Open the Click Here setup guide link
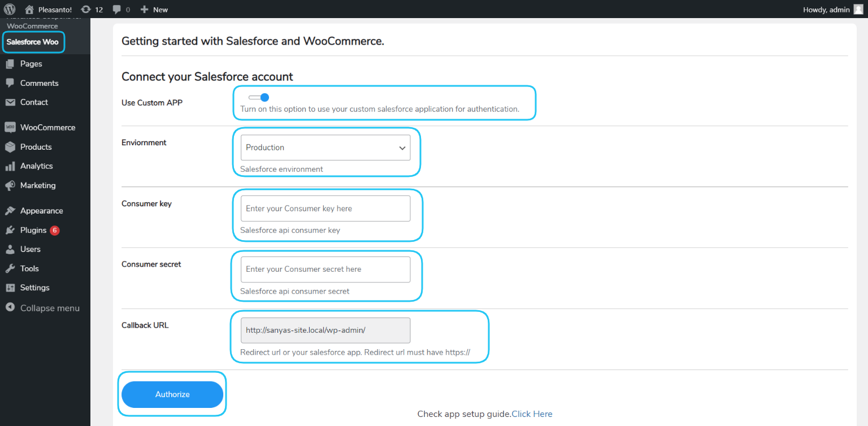 tap(532, 414)
